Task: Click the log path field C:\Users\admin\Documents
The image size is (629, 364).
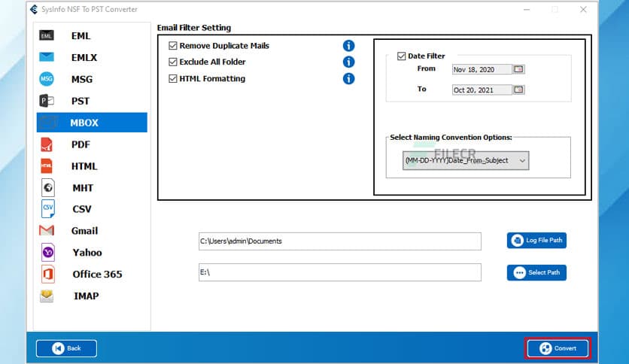Action: [x=340, y=241]
